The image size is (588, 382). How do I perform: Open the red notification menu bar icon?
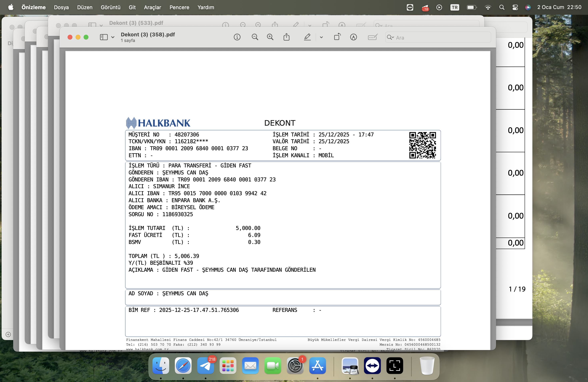coord(425,8)
